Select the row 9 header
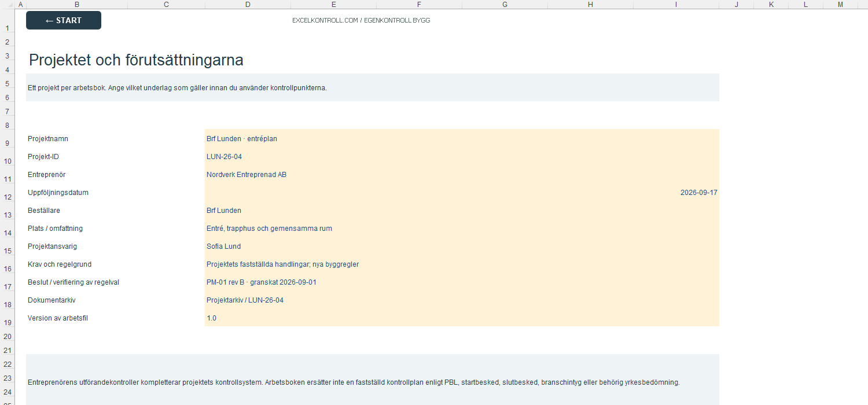The height and width of the screenshot is (405, 868). 7,139
